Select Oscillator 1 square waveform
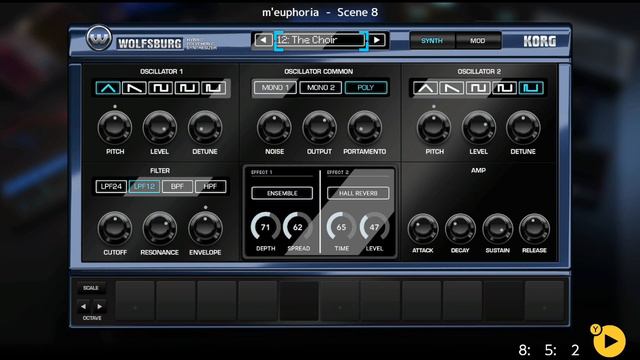The image size is (640, 360). [160, 88]
